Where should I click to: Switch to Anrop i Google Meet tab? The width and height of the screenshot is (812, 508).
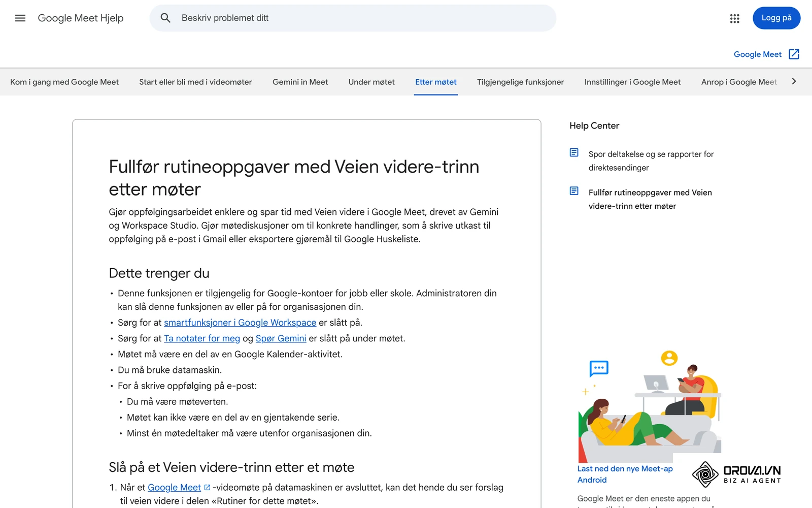pos(739,82)
